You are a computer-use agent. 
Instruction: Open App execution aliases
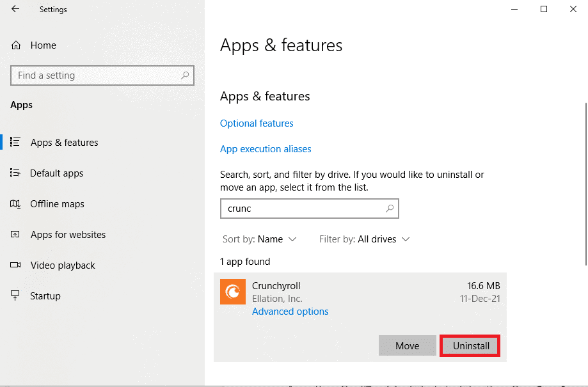point(266,148)
